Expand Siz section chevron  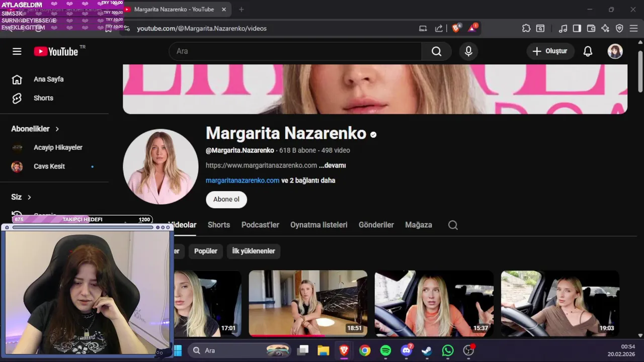pos(29,198)
